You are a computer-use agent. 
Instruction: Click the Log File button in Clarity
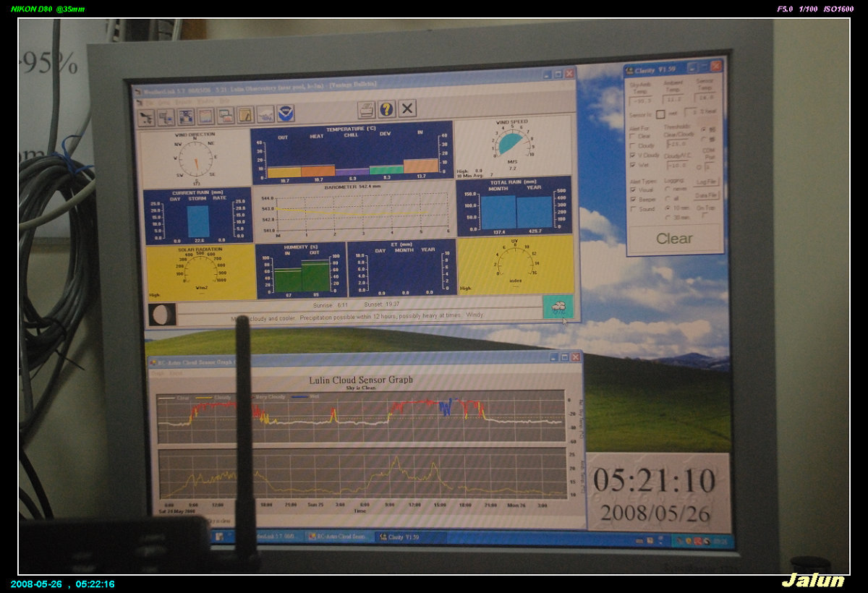point(707,182)
